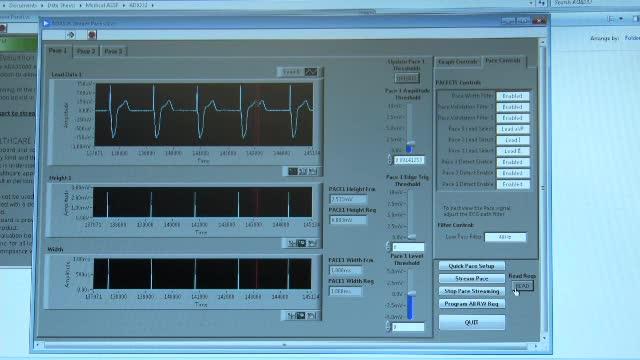Click the Pace 1 Amplitude Threshold numeric field
The width and height of the screenshot is (640, 360).
409,160
